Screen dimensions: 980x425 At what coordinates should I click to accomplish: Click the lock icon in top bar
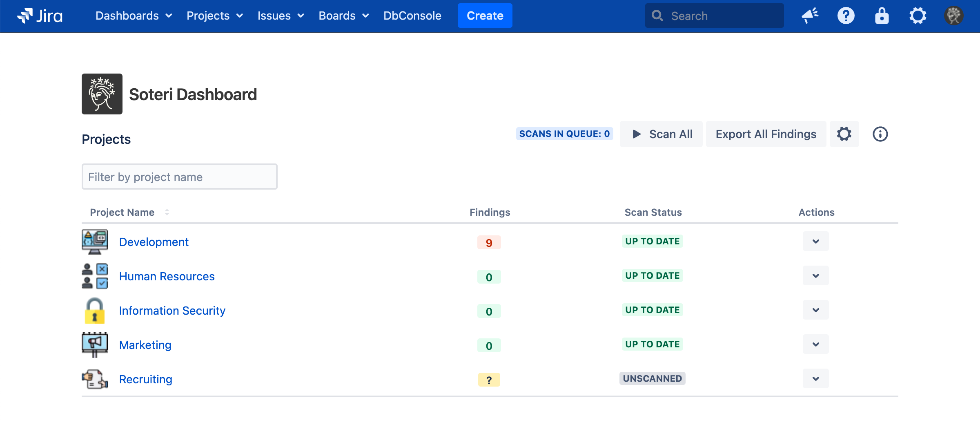[882, 16]
